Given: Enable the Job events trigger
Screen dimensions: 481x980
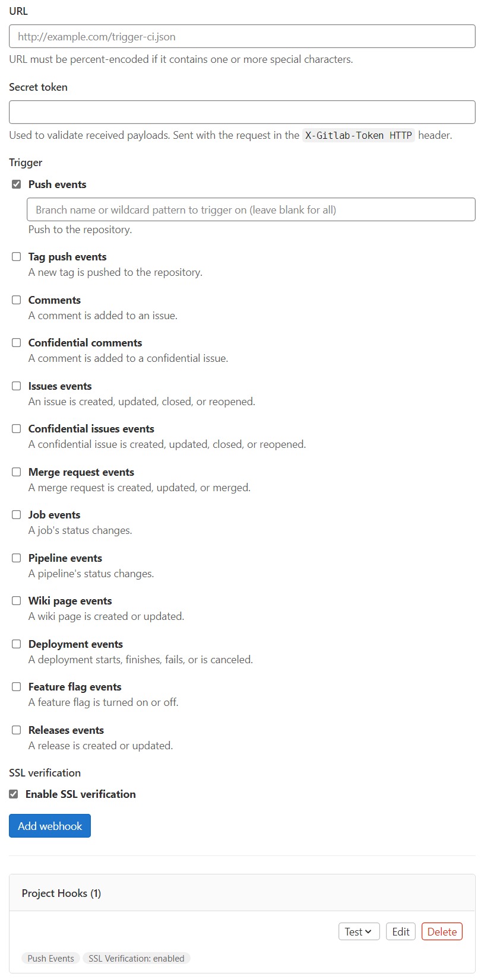Looking at the screenshot, I should tap(16, 514).
